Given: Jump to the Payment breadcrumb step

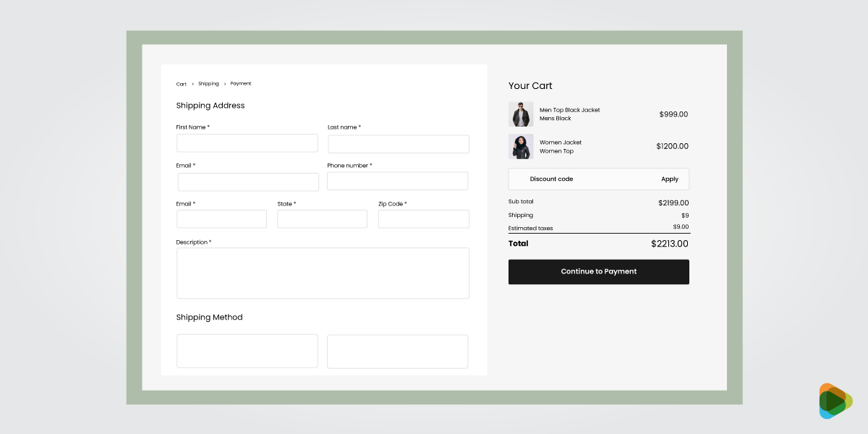Looking at the screenshot, I should (241, 84).
